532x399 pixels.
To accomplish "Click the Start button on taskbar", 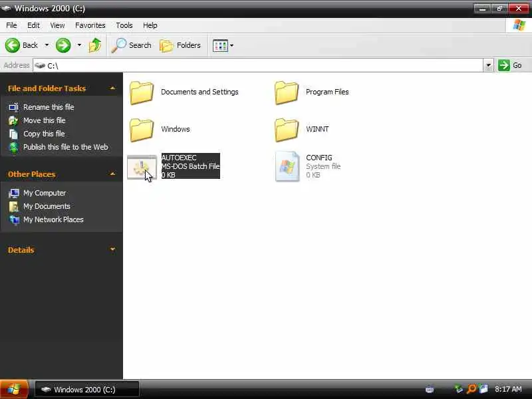I will point(14,389).
